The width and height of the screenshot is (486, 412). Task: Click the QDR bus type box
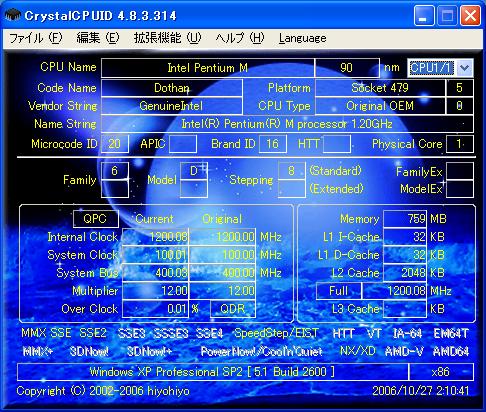tap(233, 309)
